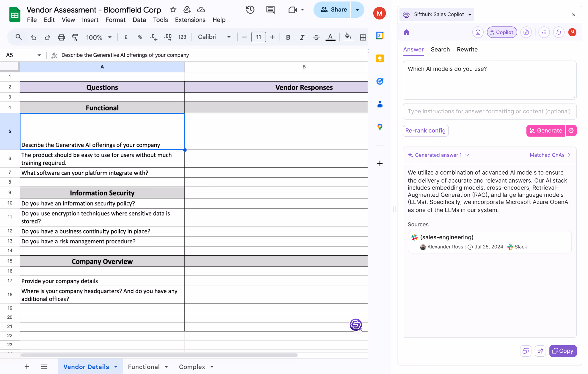Viewport: 588px width, 374px height.
Task: Print the spreadsheet
Action: [x=61, y=37]
